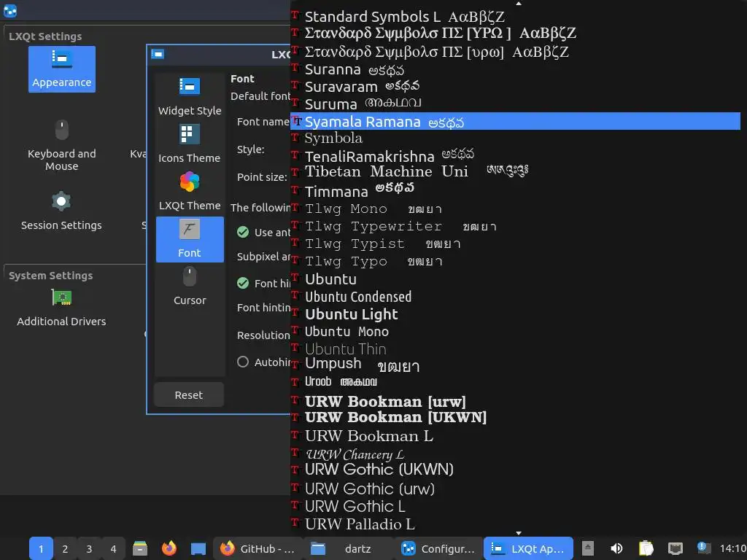747x560 pixels.
Task: Switch to LXQt Appearance taskbar window
Action: 528,548
